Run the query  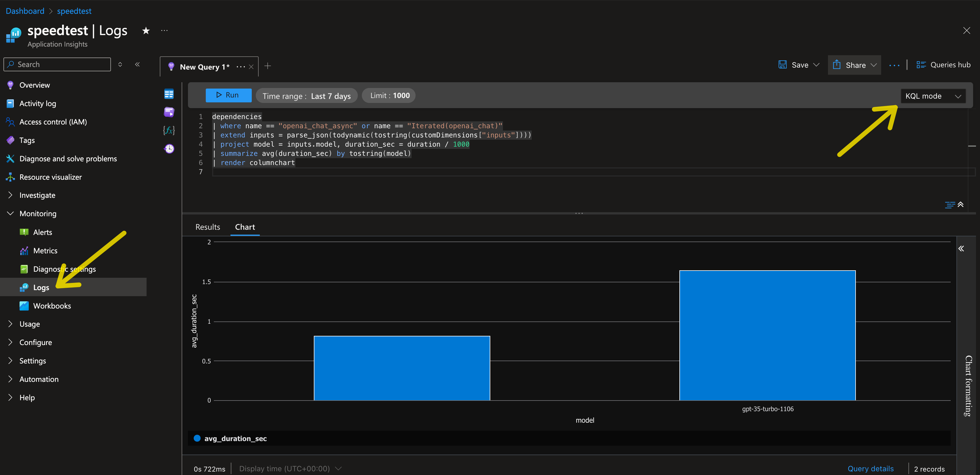tap(228, 95)
